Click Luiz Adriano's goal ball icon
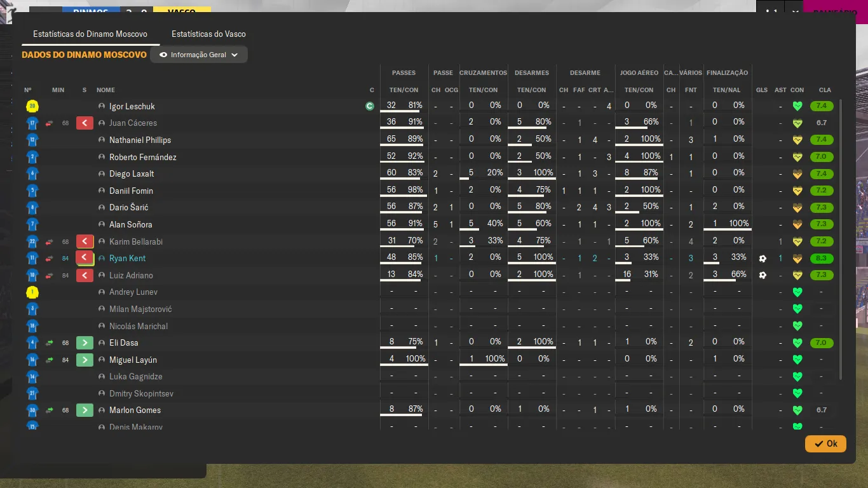Image resolution: width=868 pixels, height=488 pixels. [x=763, y=275]
